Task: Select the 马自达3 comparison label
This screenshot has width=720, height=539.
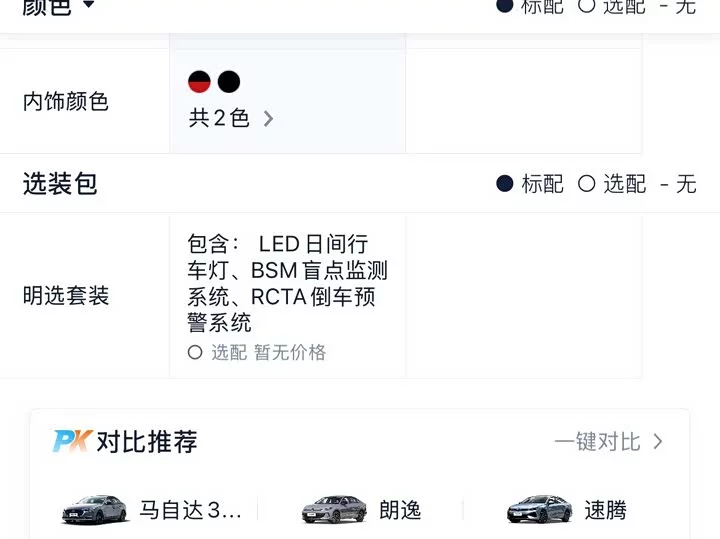Action: tap(190, 510)
